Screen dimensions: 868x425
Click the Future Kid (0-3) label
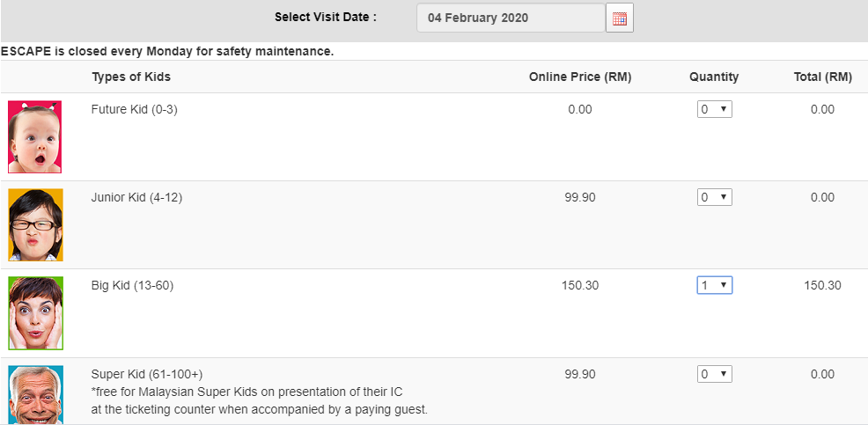[135, 109]
